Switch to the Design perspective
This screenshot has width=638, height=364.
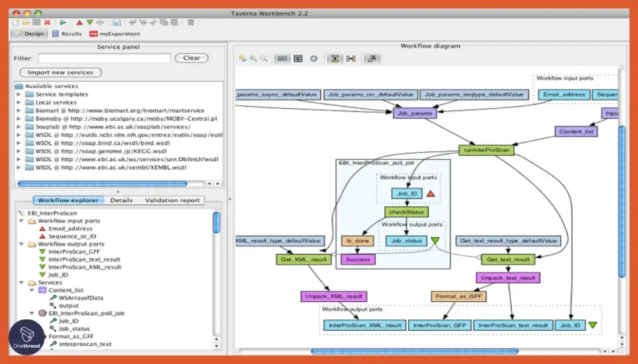click(29, 34)
